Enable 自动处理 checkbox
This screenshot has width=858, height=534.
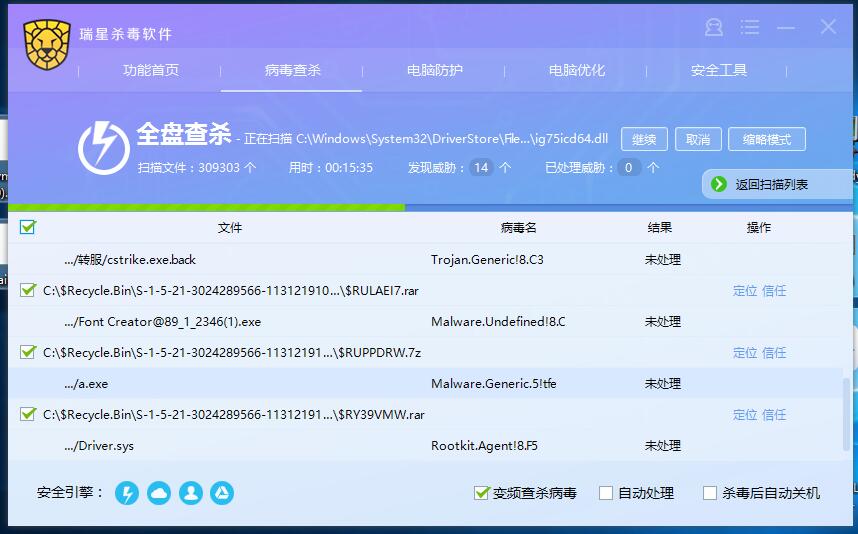click(606, 493)
